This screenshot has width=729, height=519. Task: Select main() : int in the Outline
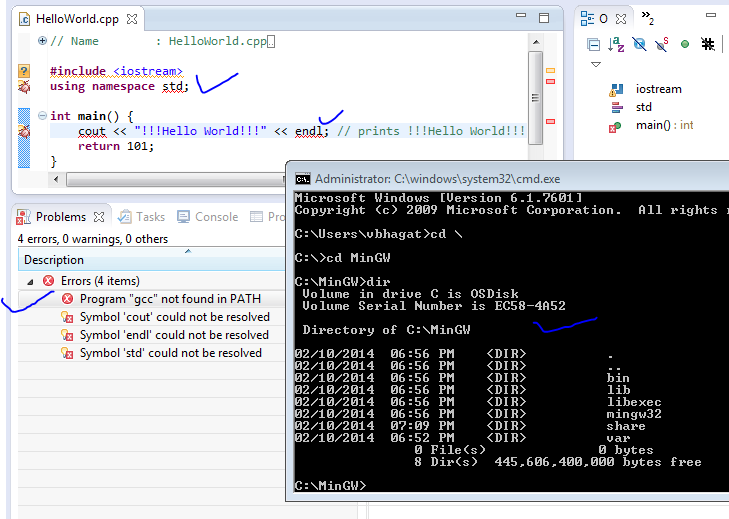point(664,125)
